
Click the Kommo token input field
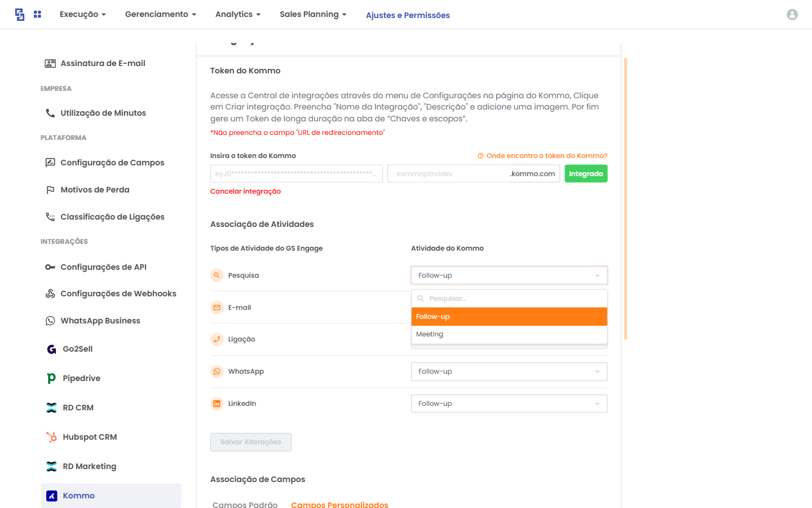pyautogui.click(x=297, y=173)
